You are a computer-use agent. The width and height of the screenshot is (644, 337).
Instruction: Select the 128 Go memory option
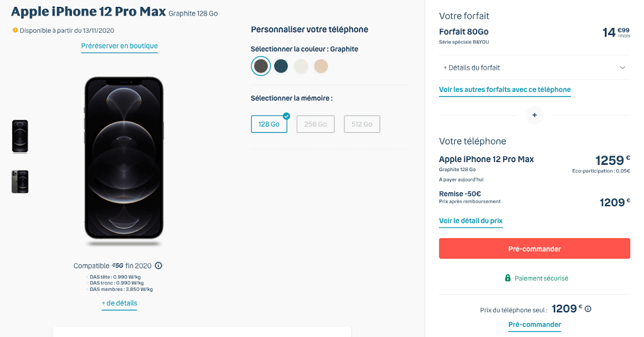coord(269,123)
